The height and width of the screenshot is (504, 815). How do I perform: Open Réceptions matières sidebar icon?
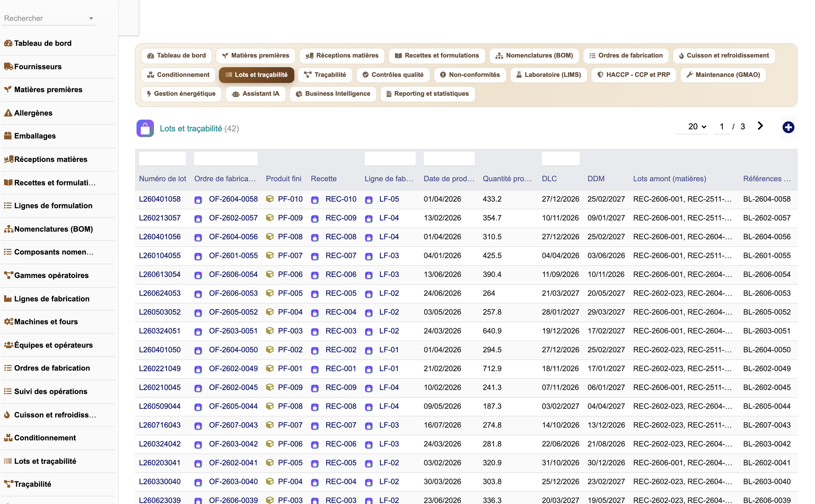click(8, 159)
